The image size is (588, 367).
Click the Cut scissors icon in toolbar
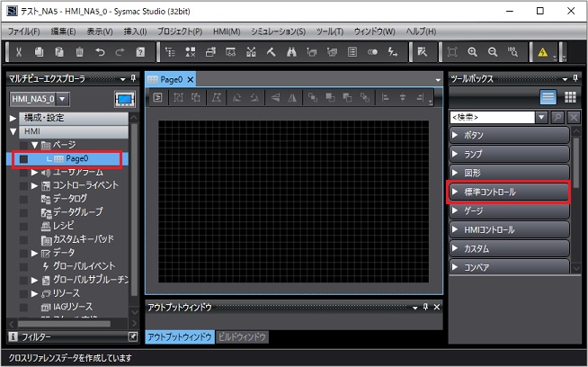[x=19, y=52]
